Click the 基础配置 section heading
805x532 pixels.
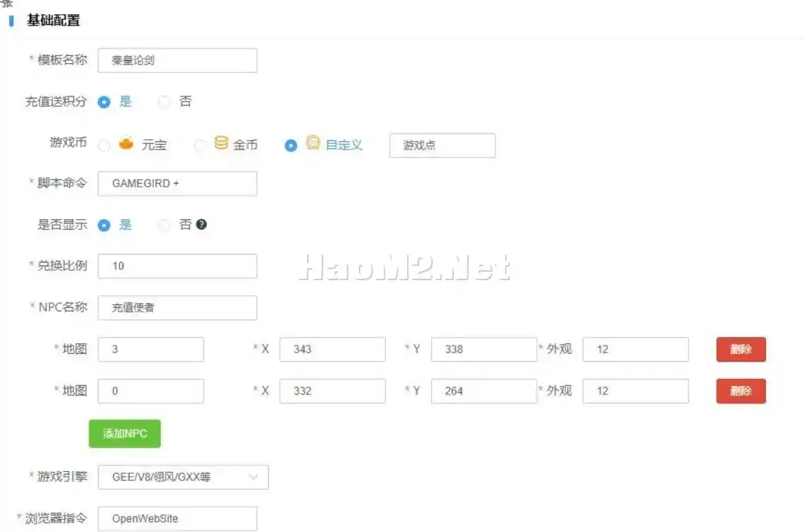coord(53,21)
